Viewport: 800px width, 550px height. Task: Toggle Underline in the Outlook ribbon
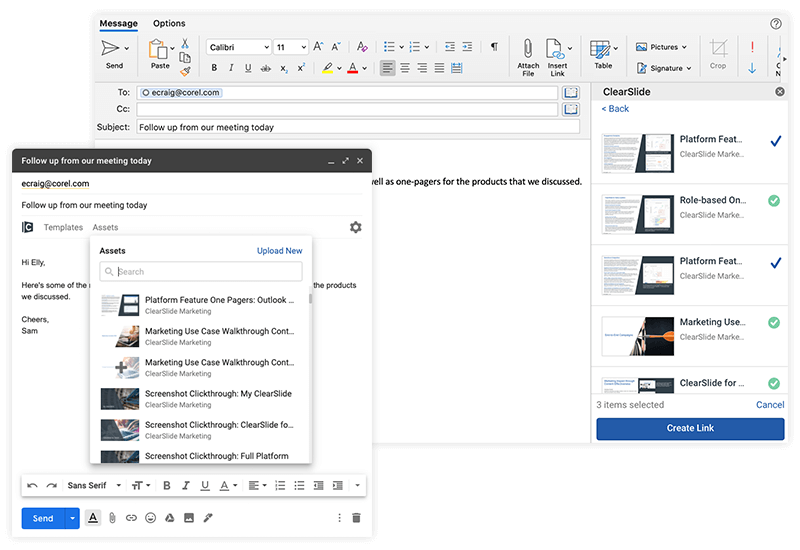pos(248,68)
